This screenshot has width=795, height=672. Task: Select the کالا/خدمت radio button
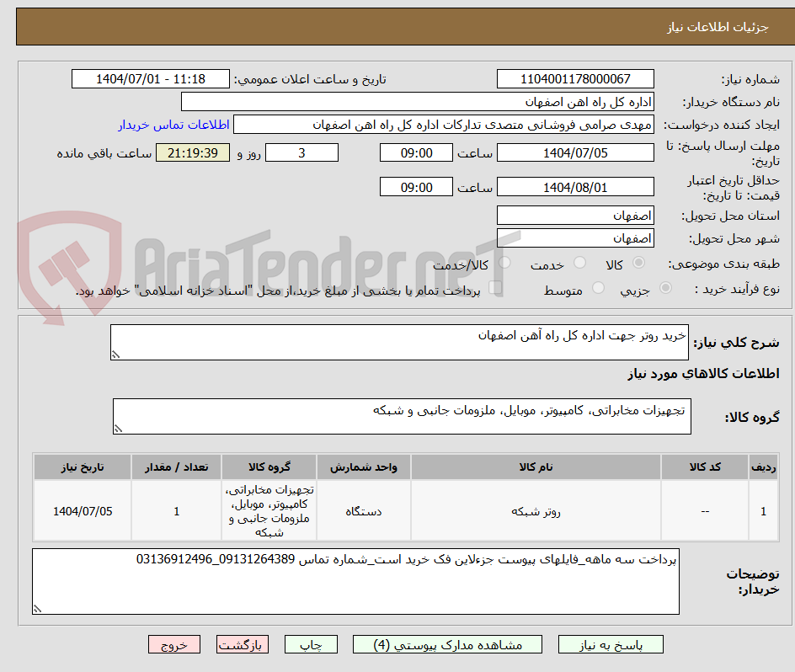[504, 263]
